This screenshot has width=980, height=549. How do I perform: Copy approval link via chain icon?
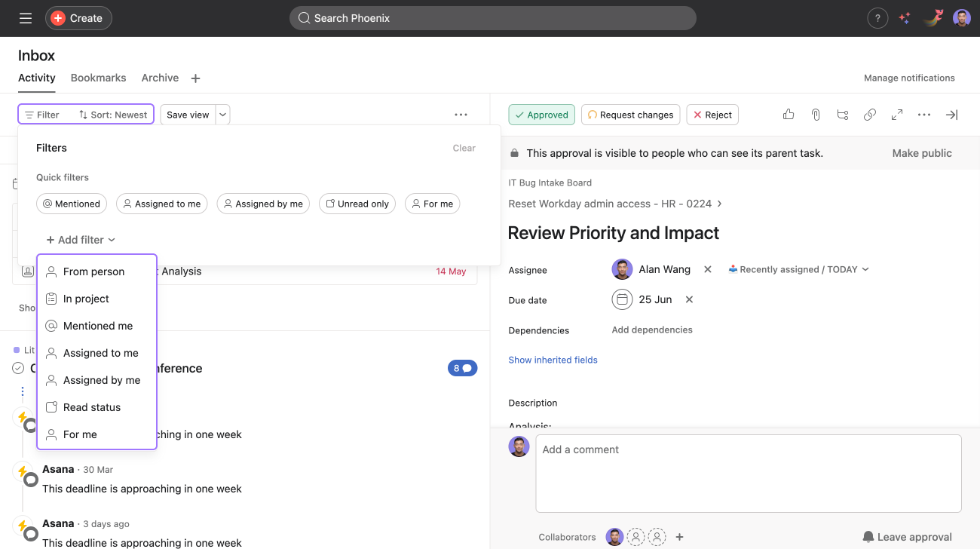(870, 115)
